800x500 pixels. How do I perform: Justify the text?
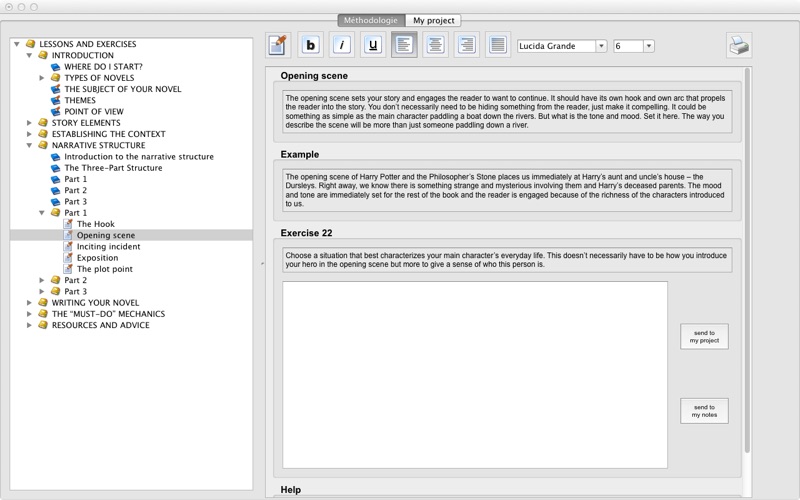[497, 45]
